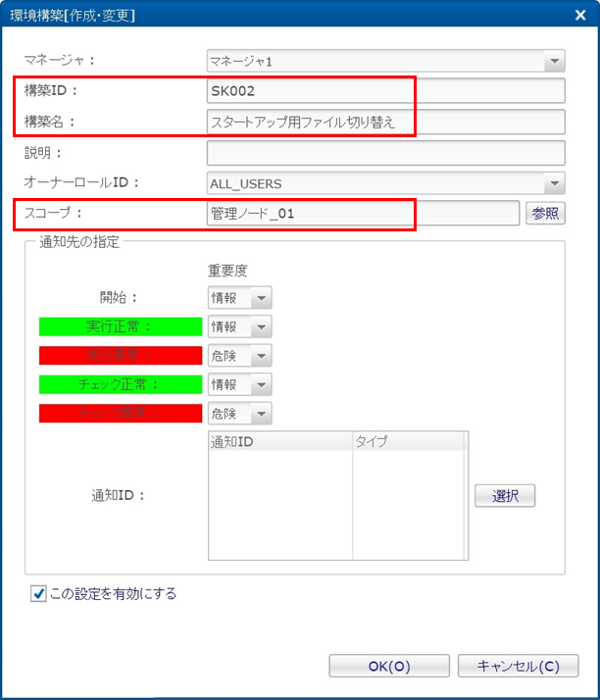Click the red チェック異常 label

tap(121, 414)
